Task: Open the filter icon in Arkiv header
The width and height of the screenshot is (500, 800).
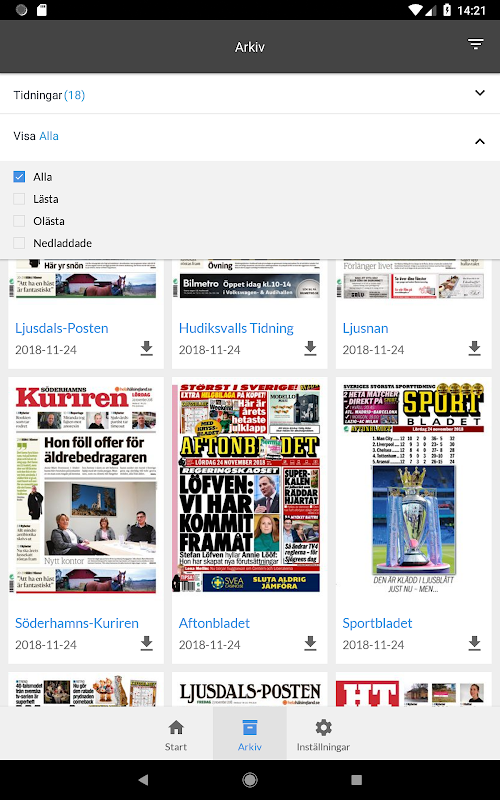Action: pos(476,44)
